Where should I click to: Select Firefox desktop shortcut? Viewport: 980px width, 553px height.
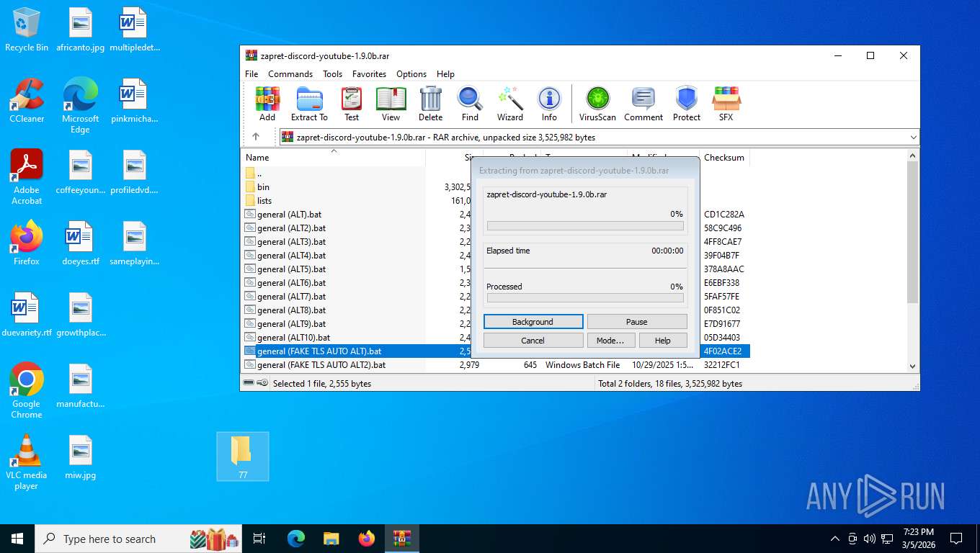(27, 243)
